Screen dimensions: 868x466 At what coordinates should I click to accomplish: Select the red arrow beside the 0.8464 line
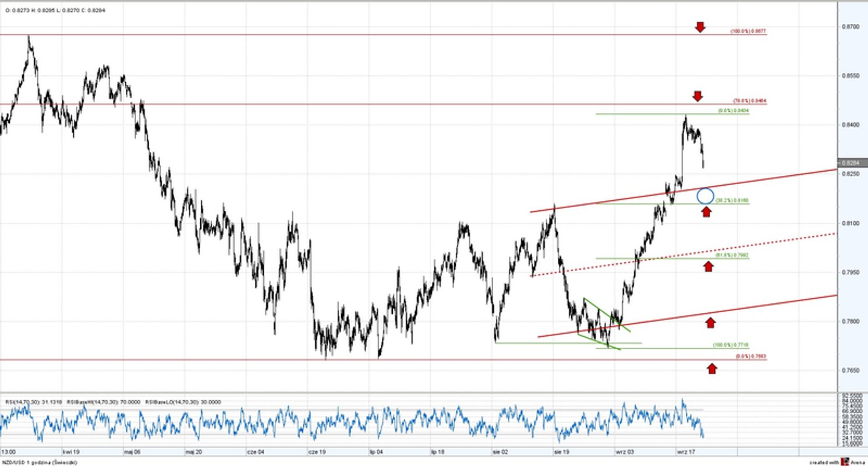pyautogui.click(x=697, y=96)
